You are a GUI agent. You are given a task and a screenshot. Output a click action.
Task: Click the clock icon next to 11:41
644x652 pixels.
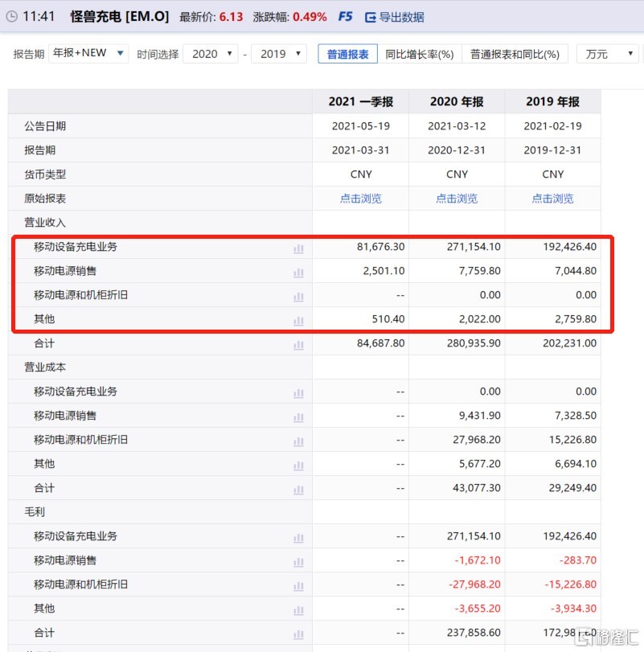(x=11, y=17)
